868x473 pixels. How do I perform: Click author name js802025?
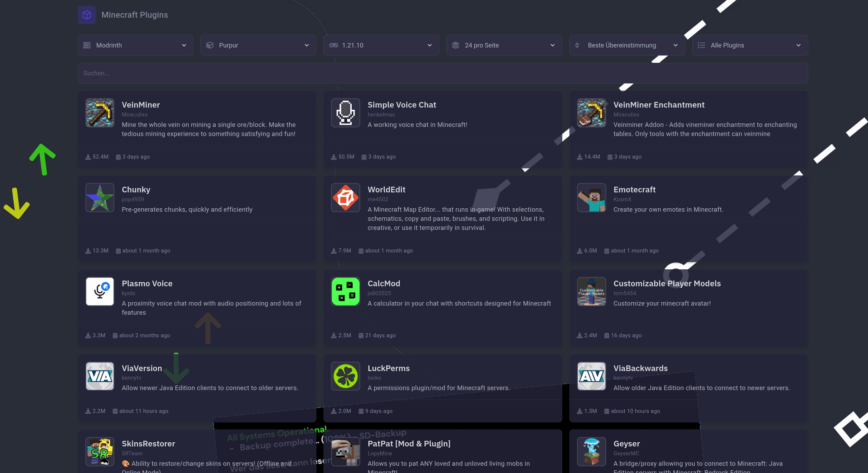(379, 294)
